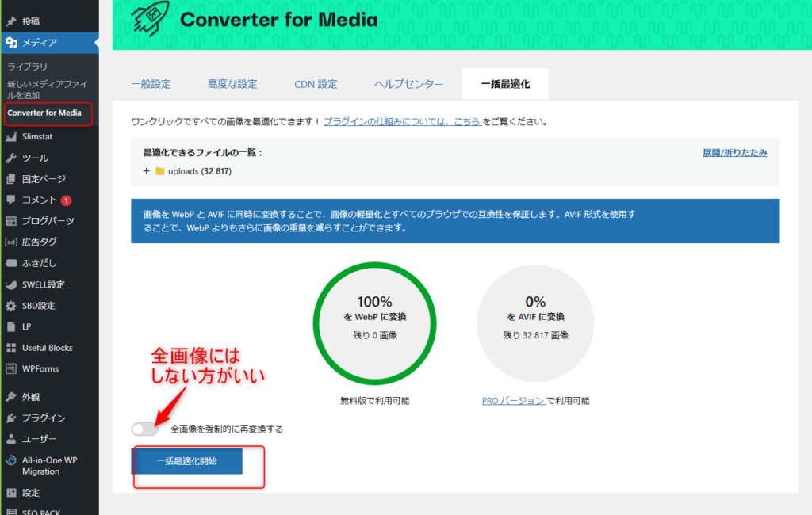
Task: Click the ユーザー person icon
Action: (11, 439)
